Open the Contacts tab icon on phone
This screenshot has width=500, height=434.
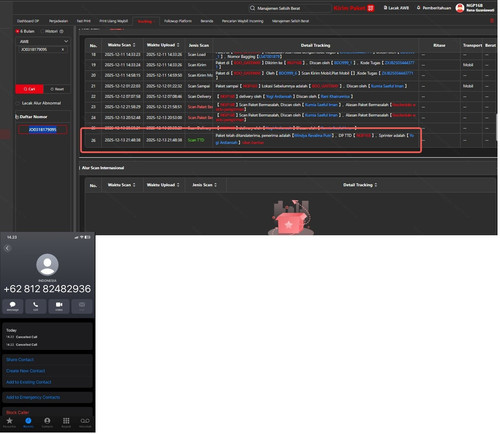47,422
